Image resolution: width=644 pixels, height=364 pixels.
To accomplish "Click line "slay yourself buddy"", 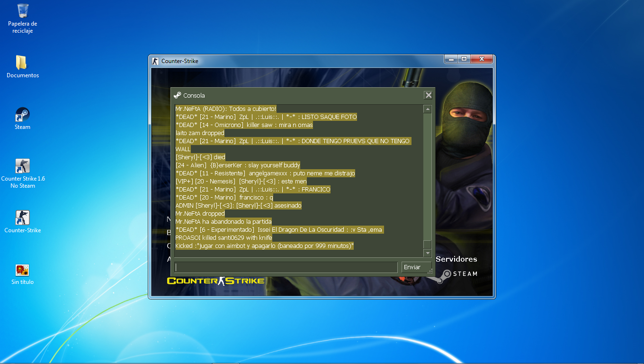I will pos(238,165).
